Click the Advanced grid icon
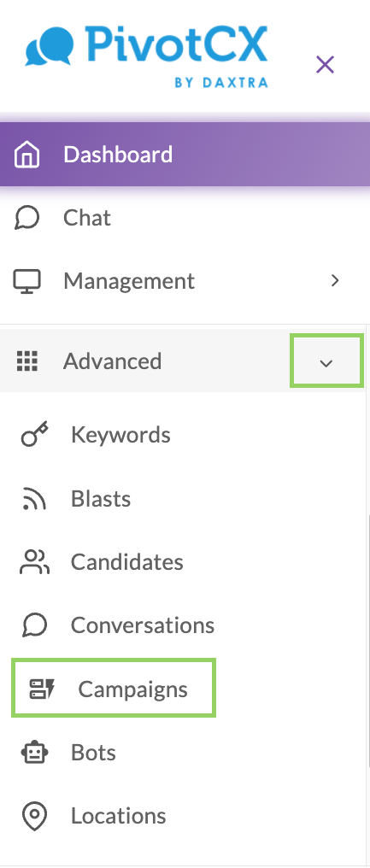Image resolution: width=370 pixels, height=868 pixels. pos(26,361)
